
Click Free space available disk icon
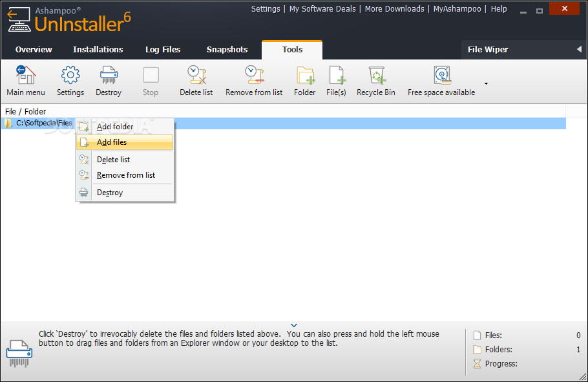(442, 75)
